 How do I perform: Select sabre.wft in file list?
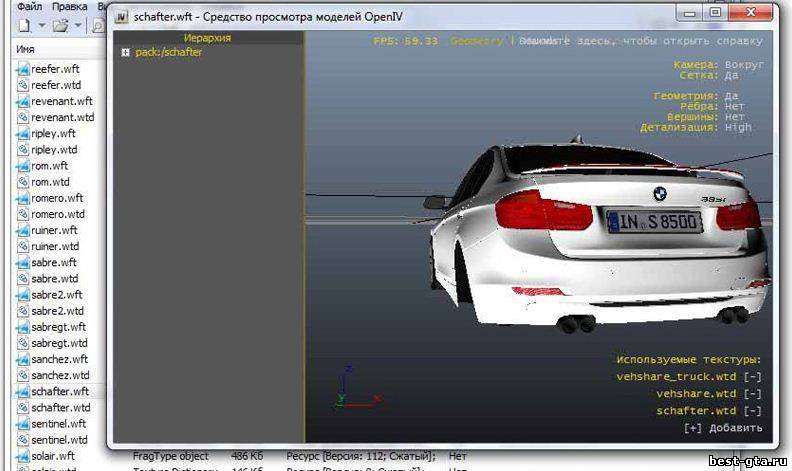(54, 262)
